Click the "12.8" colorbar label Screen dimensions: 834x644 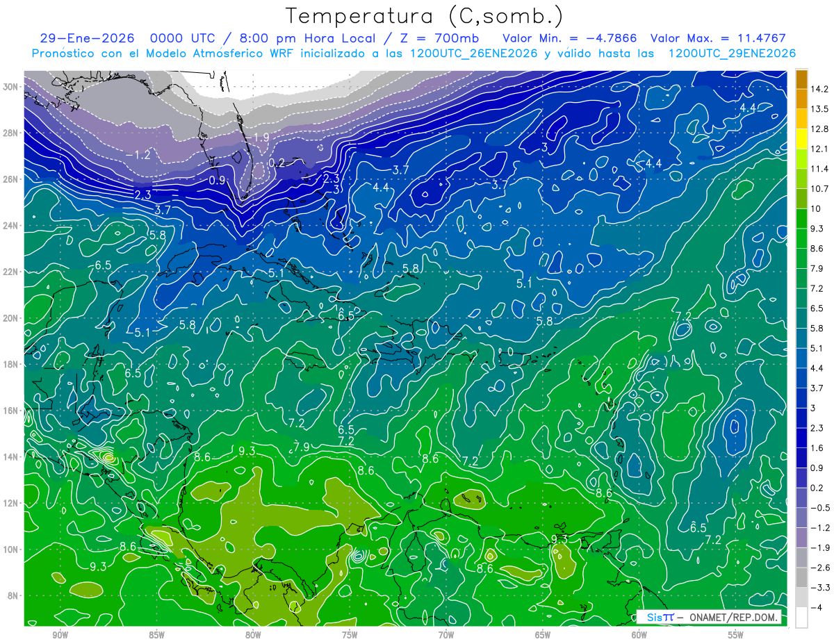point(821,129)
